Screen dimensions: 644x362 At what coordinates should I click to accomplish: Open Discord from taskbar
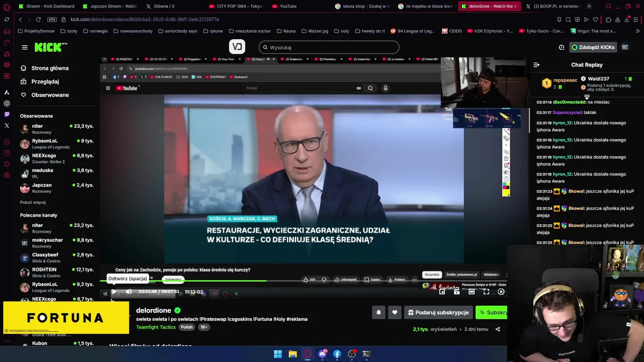[322, 354]
